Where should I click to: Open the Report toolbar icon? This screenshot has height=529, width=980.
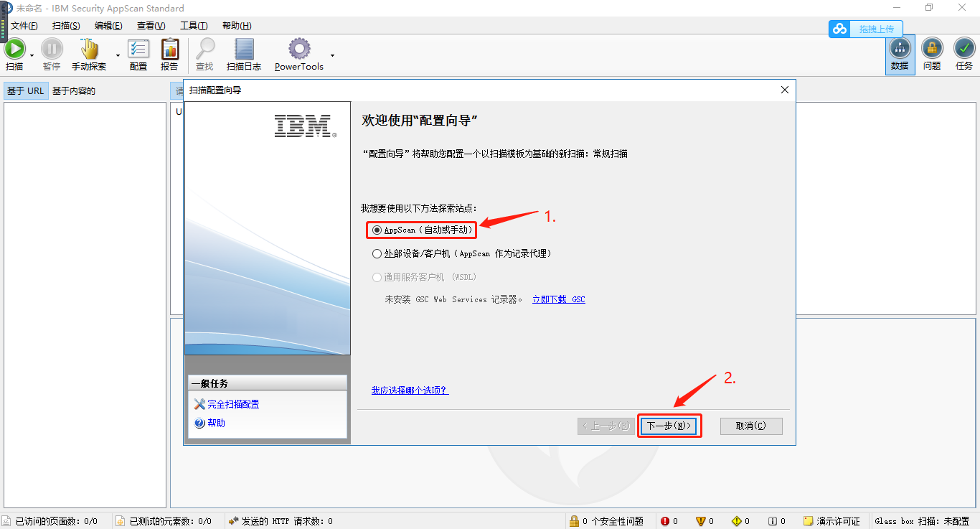tap(169, 49)
